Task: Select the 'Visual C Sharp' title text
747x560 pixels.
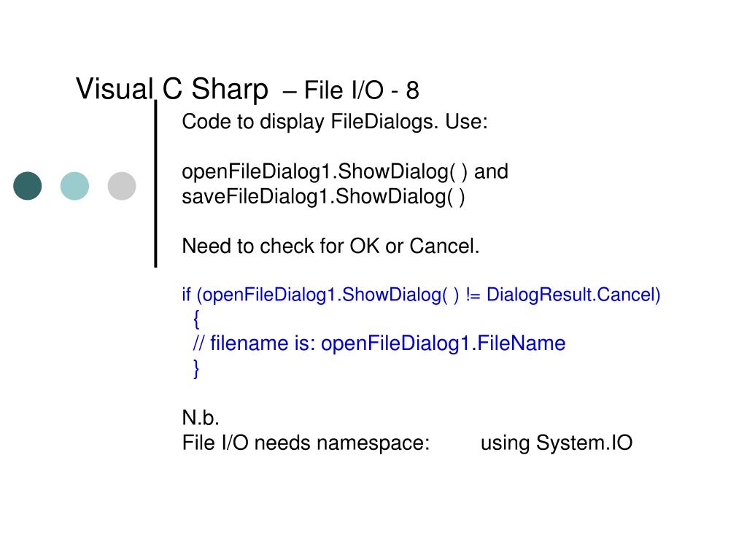Action: (172, 89)
